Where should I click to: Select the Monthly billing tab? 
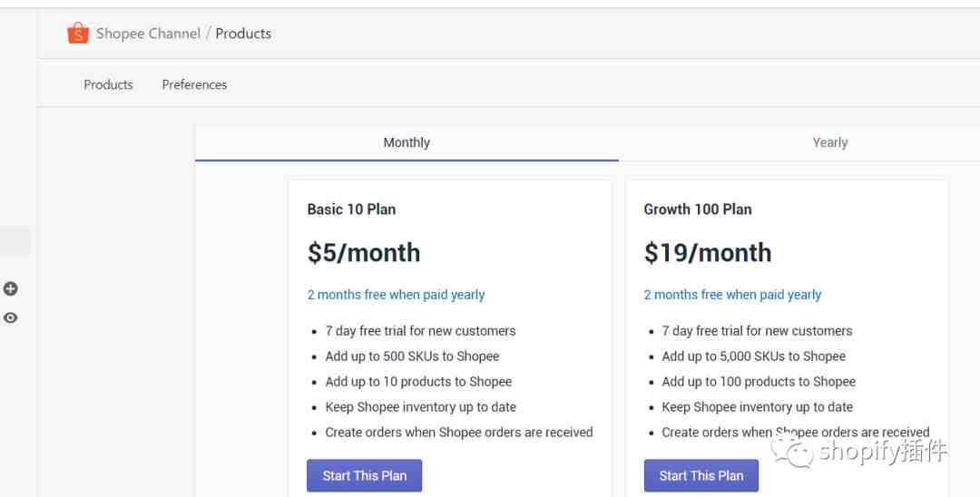point(407,142)
